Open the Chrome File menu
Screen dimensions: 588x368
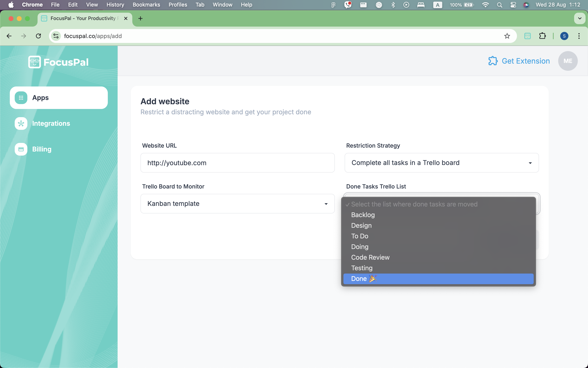[55, 5]
